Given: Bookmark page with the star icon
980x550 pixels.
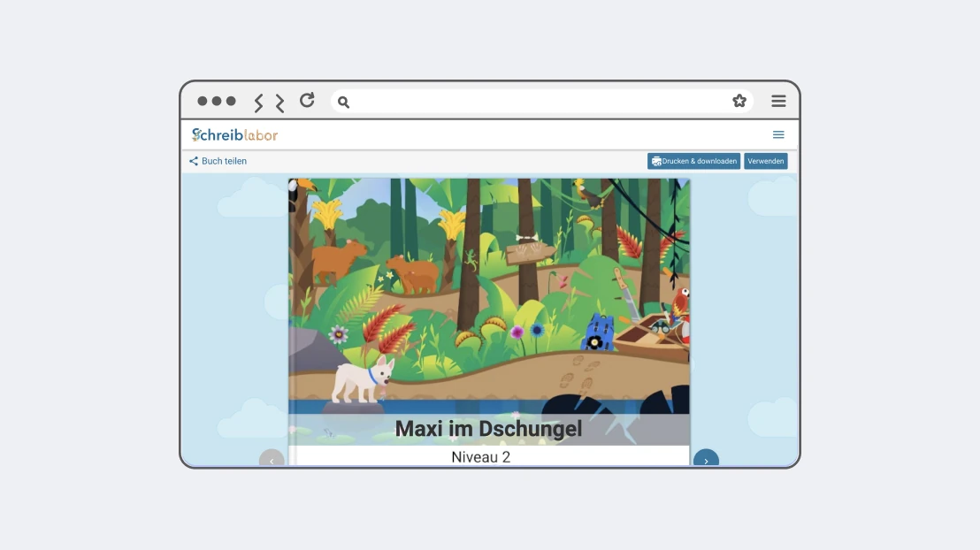Looking at the screenshot, I should (739, 101).
